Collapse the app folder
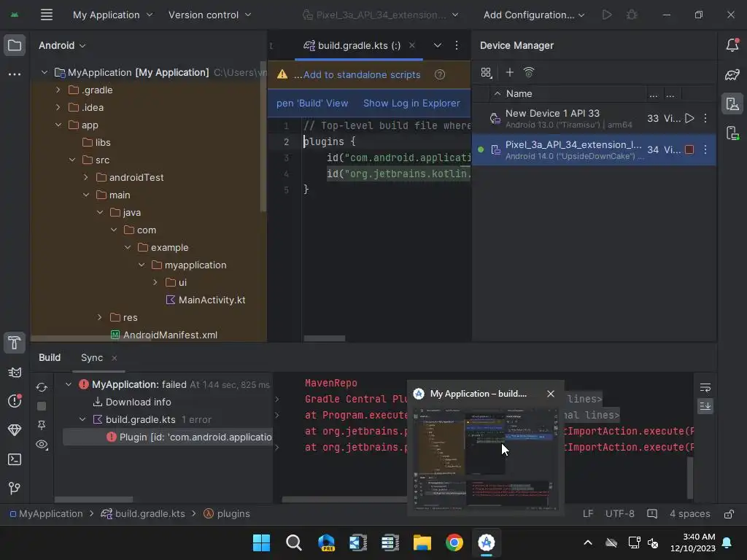 click(58, 125)
